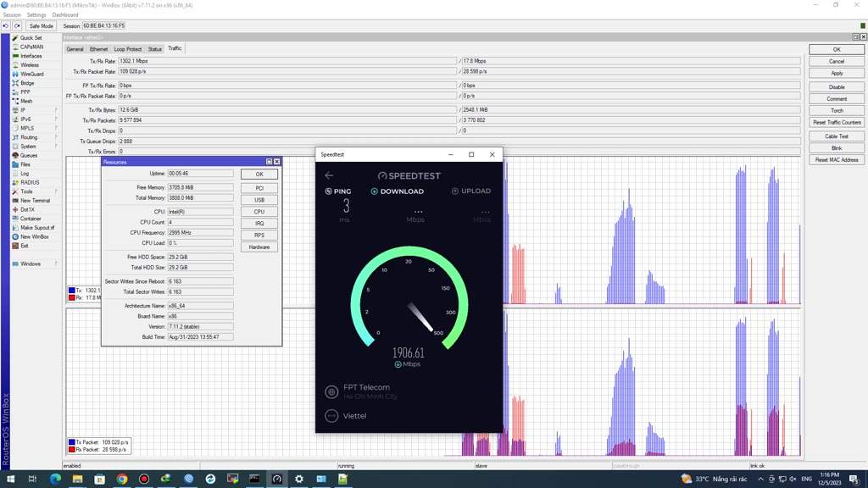Click Reset Traffic Counters button
The height and width of the screenshot is (488, 868).
point(836,122)
